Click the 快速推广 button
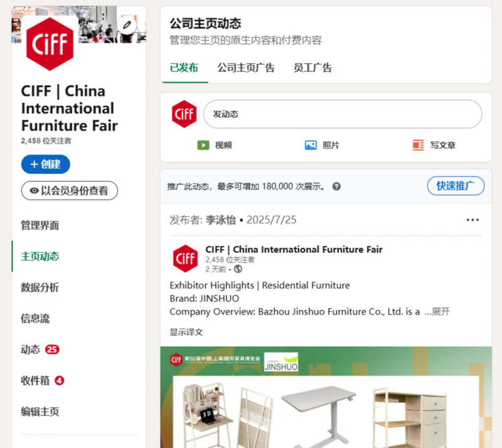Image resolution: width=502 pixels, height=448 pixels. pos(456,186)
